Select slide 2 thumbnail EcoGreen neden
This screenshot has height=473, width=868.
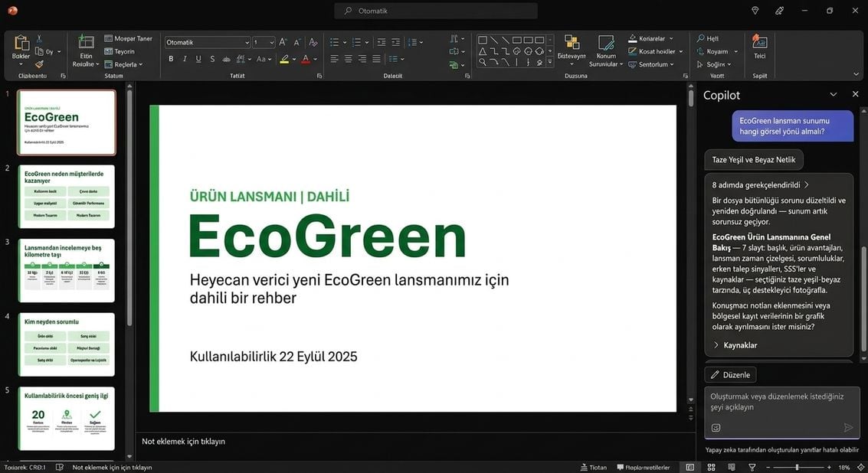click(x=67, y=197)
